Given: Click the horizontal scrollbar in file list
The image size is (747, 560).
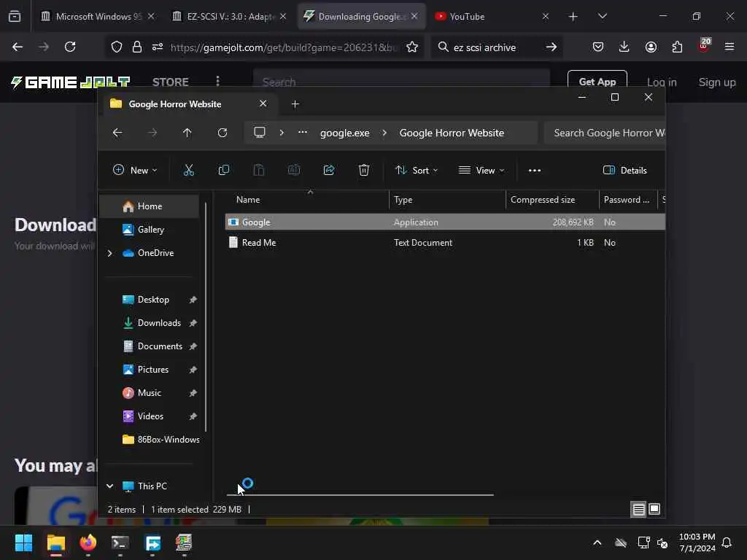Looking at the screenshot, I should coord(360,495).
